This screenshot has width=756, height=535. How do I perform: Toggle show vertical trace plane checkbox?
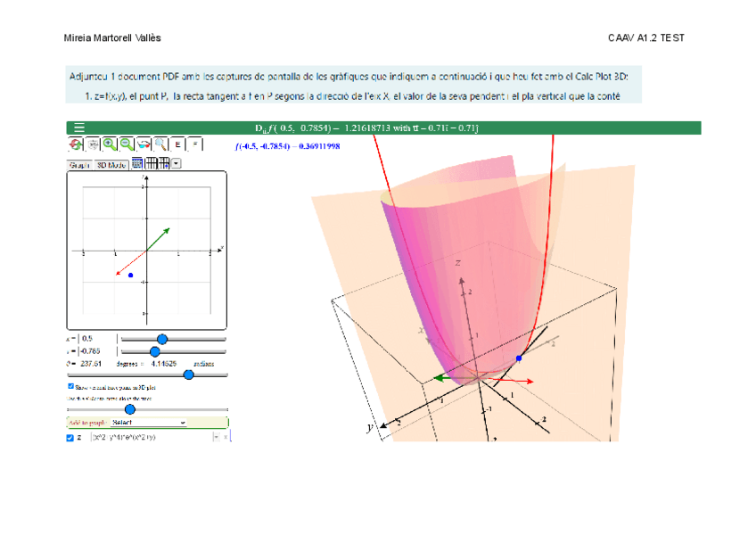tap(71, 386)
